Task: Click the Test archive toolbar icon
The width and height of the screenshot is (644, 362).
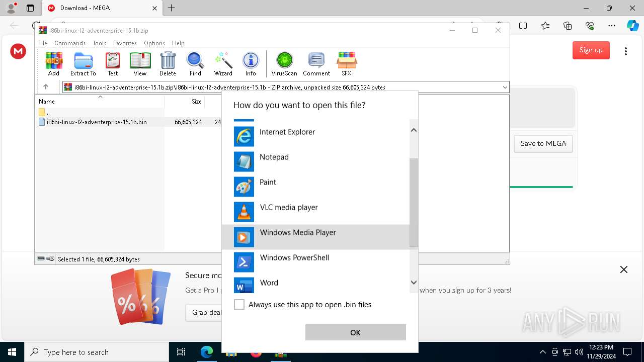Action: click(x=113, y=64)
